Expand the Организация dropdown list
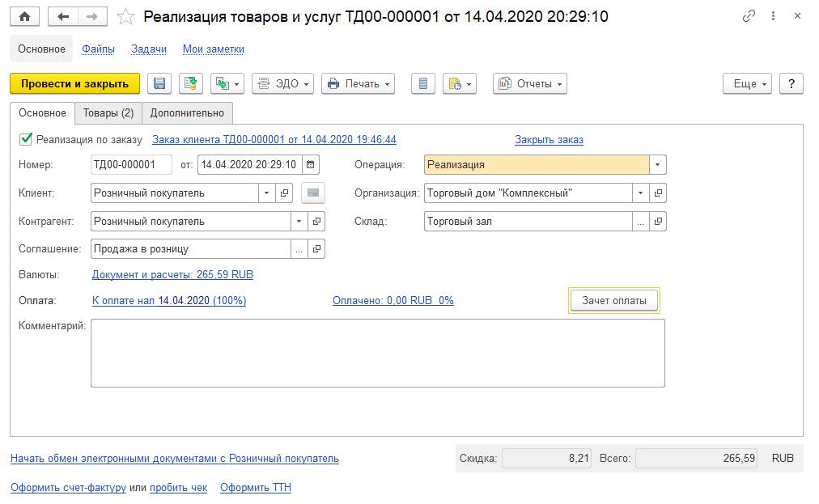The width and height of the screenshot is (819, 504). click(641, 193)
